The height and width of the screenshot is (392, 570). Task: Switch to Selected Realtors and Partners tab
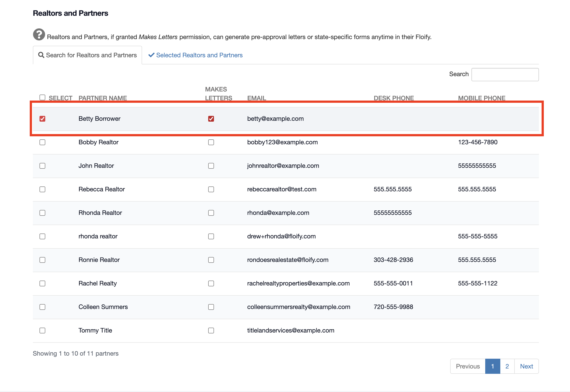[x=199, y=55]
